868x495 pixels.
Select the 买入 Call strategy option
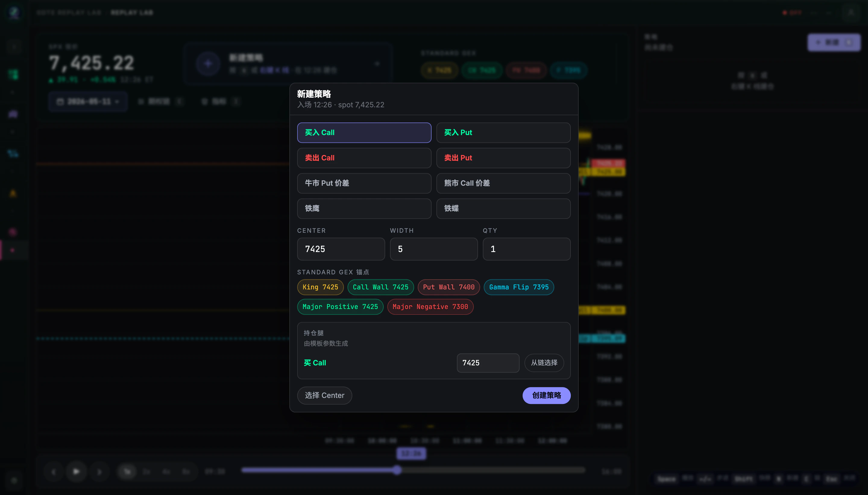364,133
